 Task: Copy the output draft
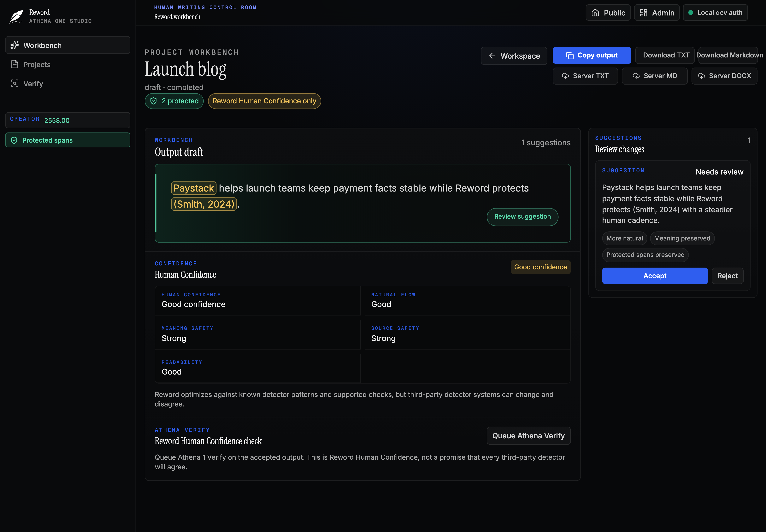point(592,55)
